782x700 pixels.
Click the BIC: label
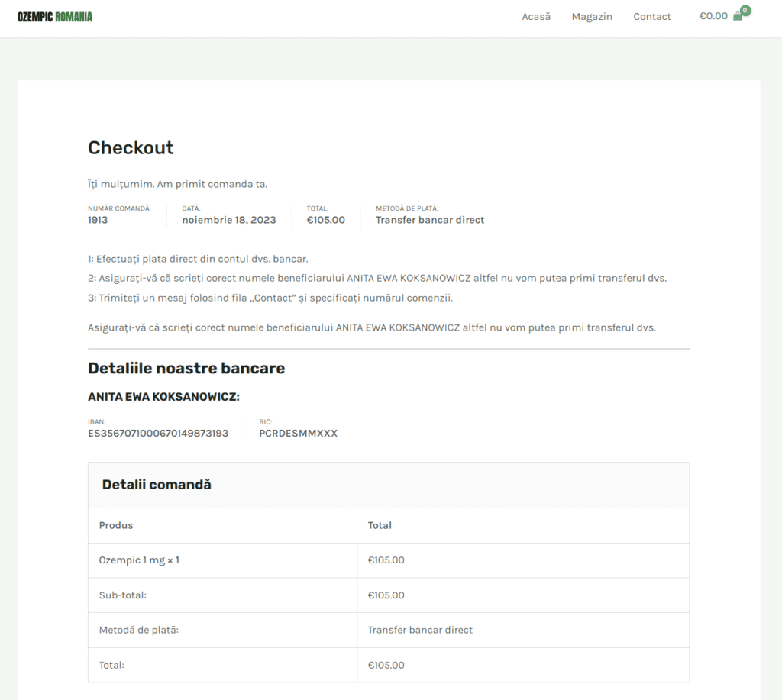pyautogui.click(x=265, y=422)
